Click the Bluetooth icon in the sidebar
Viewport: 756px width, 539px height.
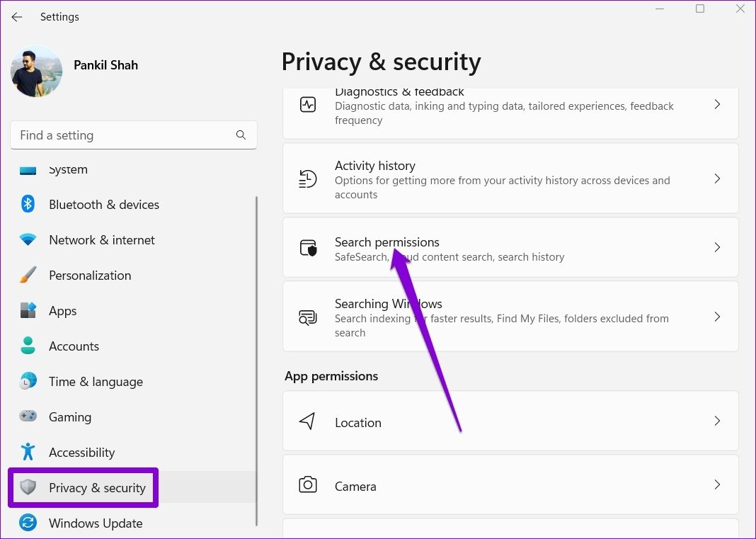(x=28, y=205)
